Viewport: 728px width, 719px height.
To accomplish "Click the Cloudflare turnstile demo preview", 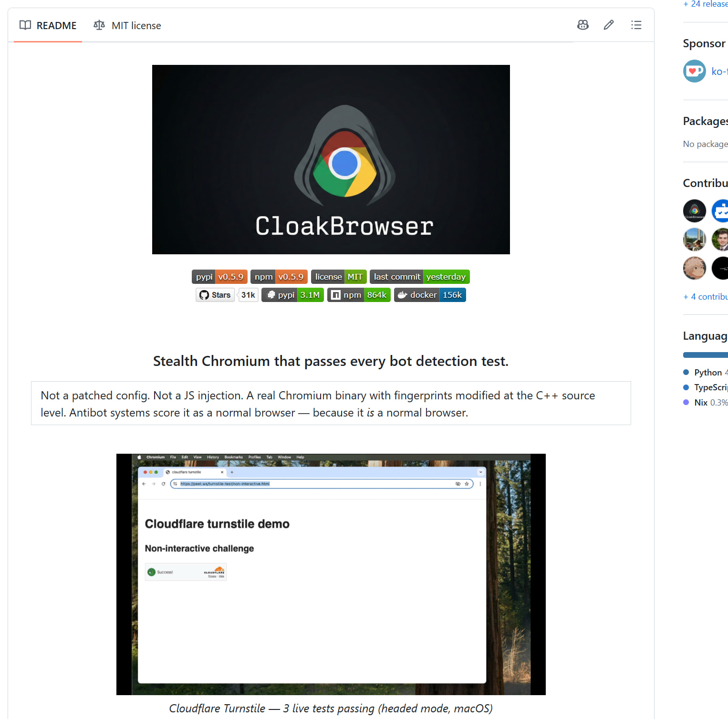I will 331,574.
